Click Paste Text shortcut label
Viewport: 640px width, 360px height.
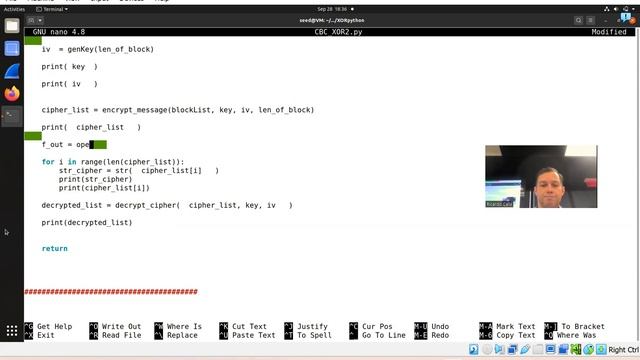click(x=253, y=335)
